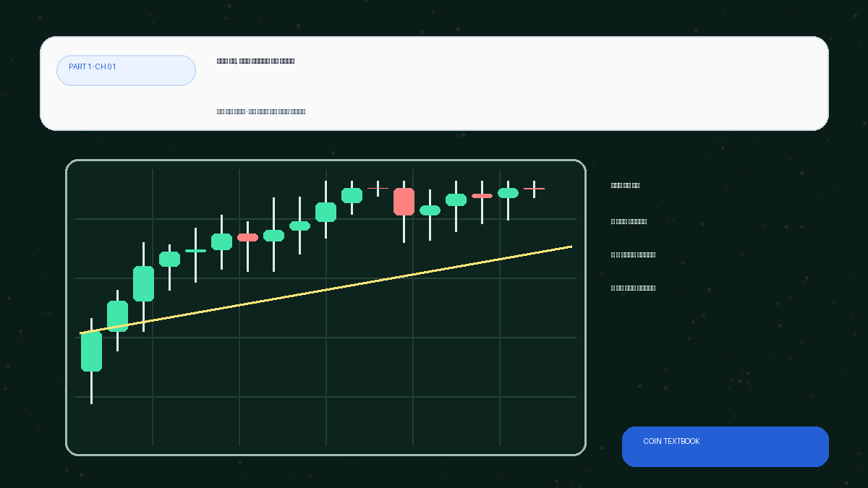This screenshot has width=868, height=488.
Task: Select the first small red candle from left
Action: 247,237
